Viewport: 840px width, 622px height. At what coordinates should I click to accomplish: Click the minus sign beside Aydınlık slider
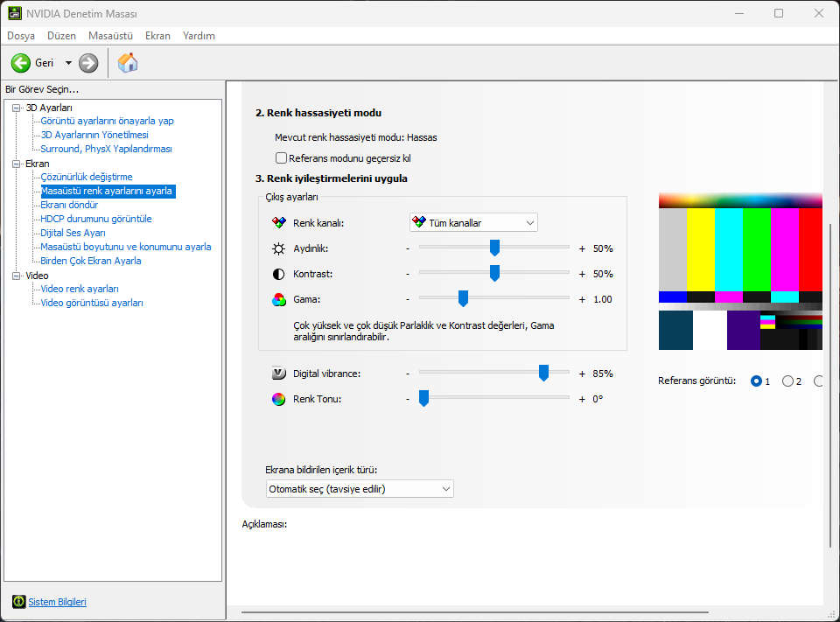point(408,248)
